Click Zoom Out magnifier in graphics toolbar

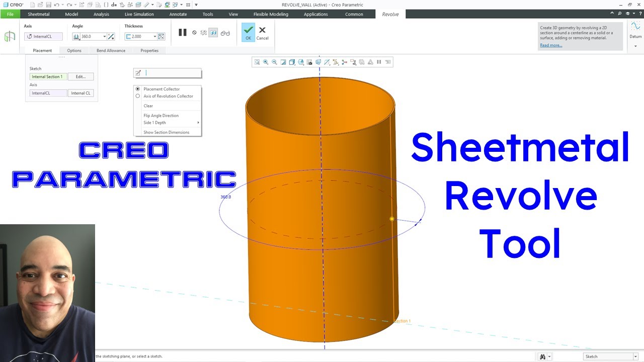click(274, 62)
